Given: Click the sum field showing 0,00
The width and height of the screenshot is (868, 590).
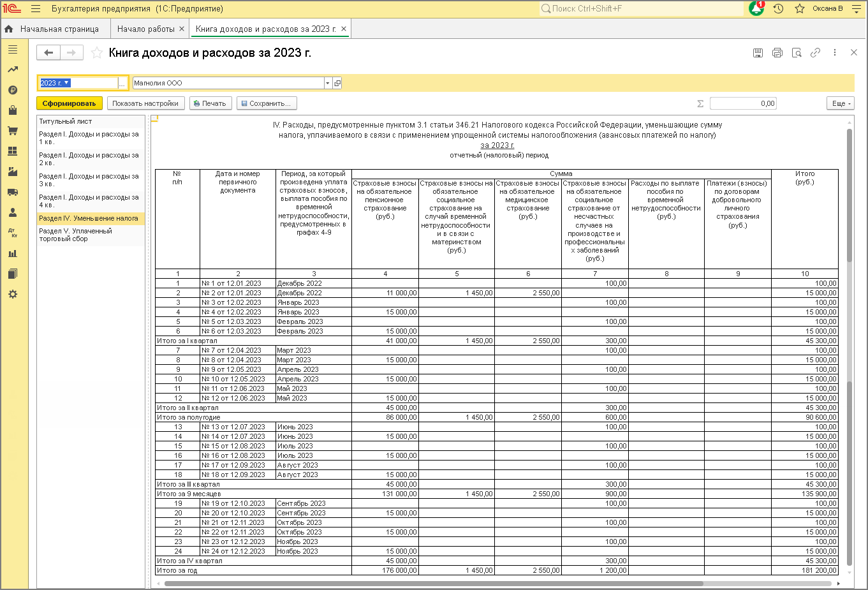Looking at the screenshot, I should [743, 103].
